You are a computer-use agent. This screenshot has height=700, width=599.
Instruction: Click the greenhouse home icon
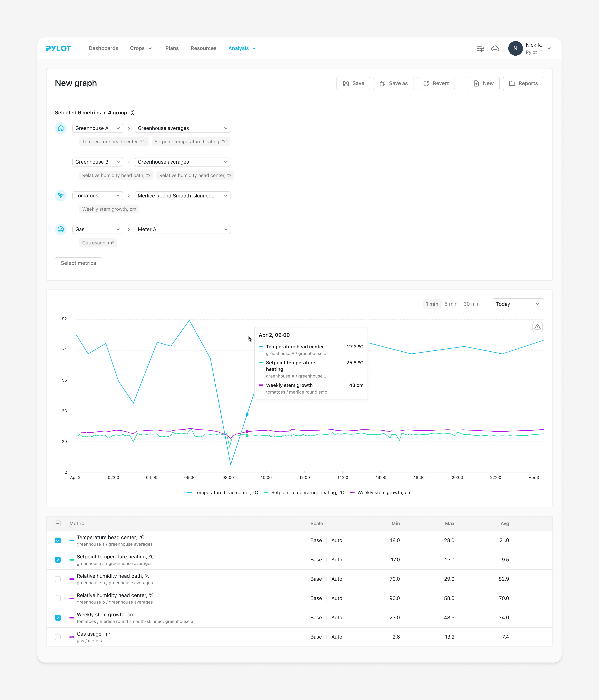point(61,128)
